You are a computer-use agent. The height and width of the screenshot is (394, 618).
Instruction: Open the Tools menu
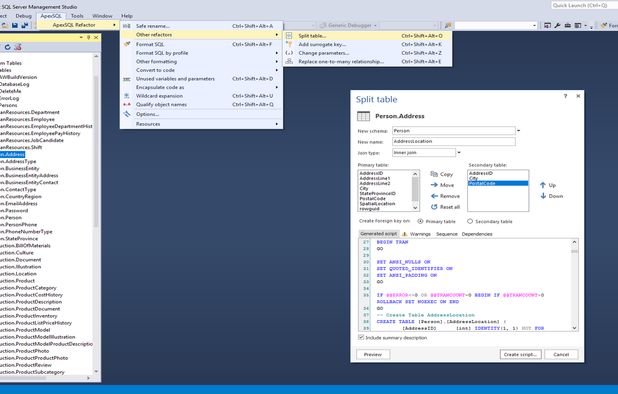point(77,16)
